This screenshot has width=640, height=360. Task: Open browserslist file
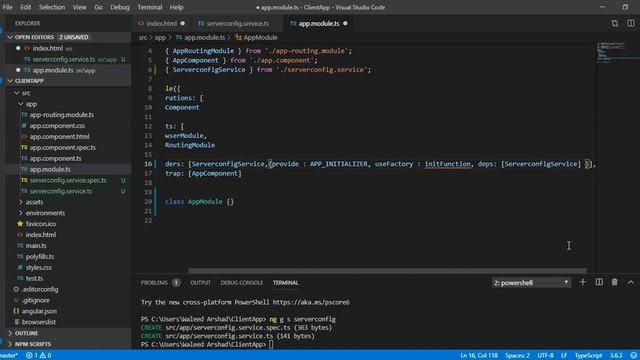pyautogui.click(x=38, y=322)
